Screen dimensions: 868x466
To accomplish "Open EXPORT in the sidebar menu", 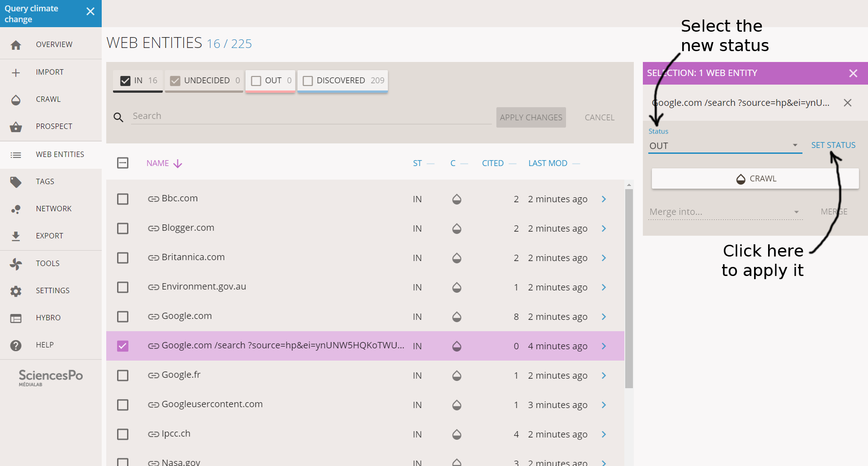I will point(51,236).
